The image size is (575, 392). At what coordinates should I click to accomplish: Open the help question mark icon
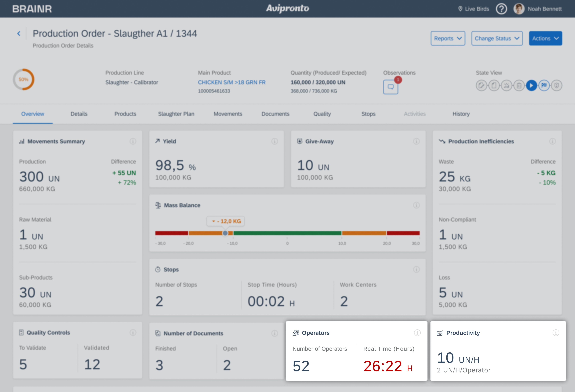click(501, 9)
